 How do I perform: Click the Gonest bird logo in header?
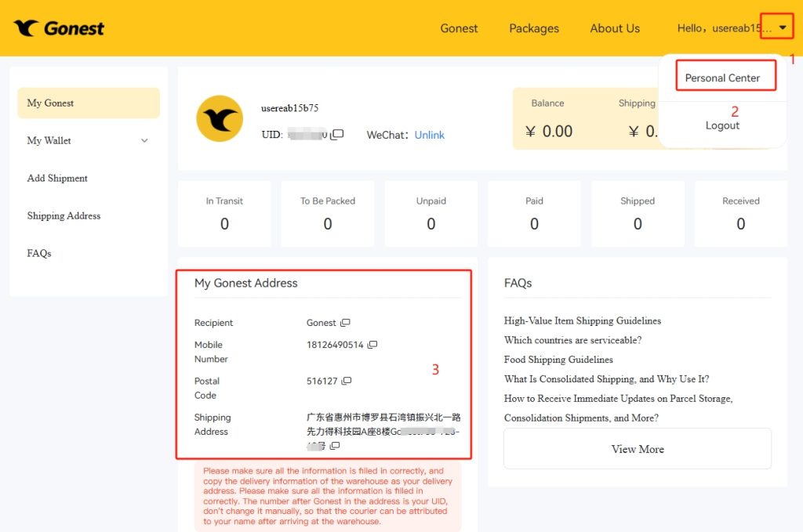59,28
